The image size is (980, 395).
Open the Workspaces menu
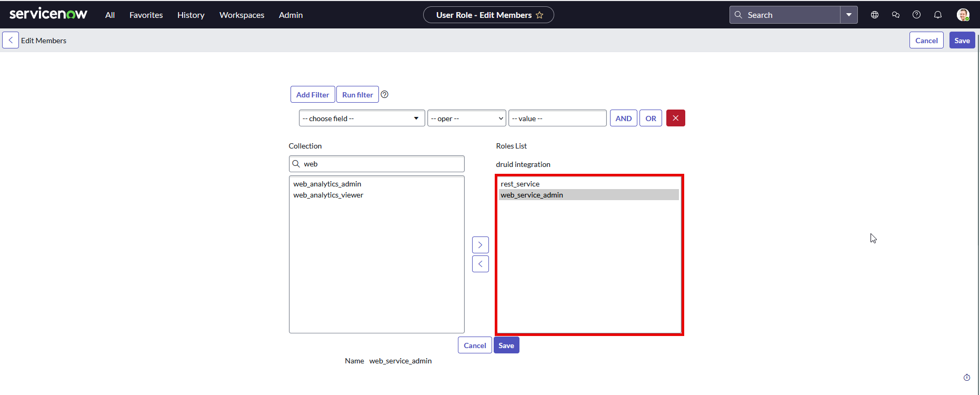[x=242, y=15]
